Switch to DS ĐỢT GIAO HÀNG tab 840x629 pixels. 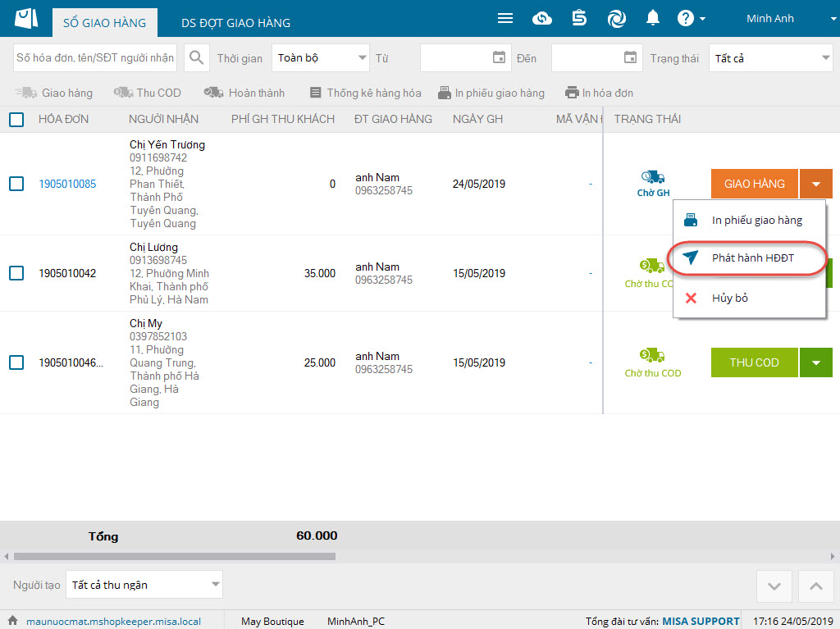click(235, 22)
